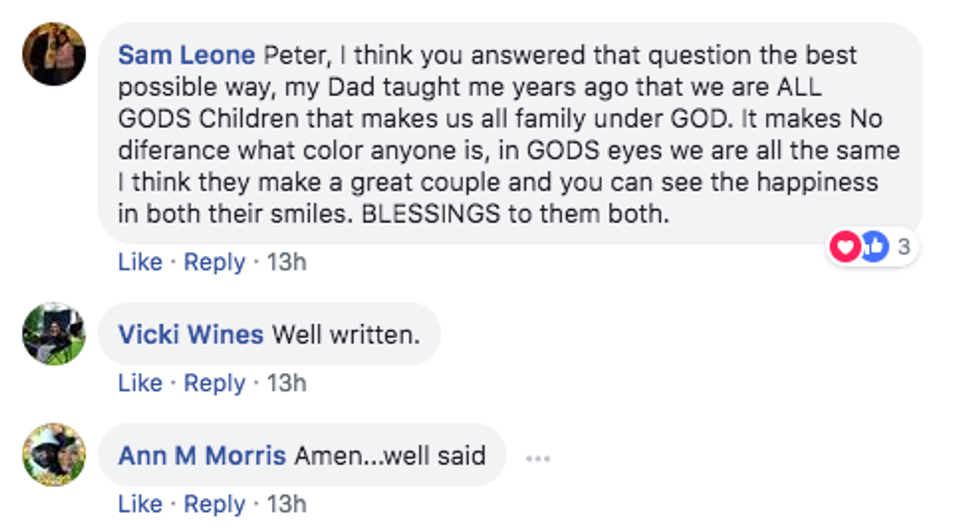Open the 13h timestamp on Sam's comment
The image size is (980, 530).
[x=287, y=262]
